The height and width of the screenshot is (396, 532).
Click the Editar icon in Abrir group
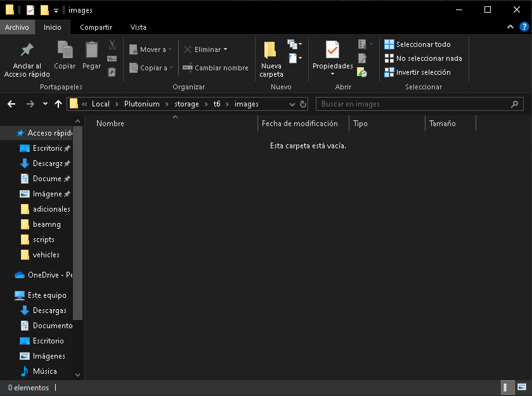362,58
